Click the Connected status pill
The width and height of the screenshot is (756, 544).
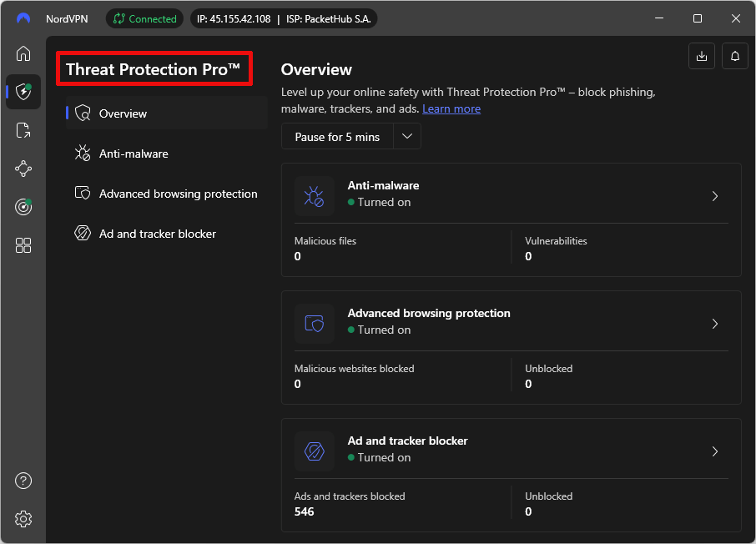coord(144,18)
